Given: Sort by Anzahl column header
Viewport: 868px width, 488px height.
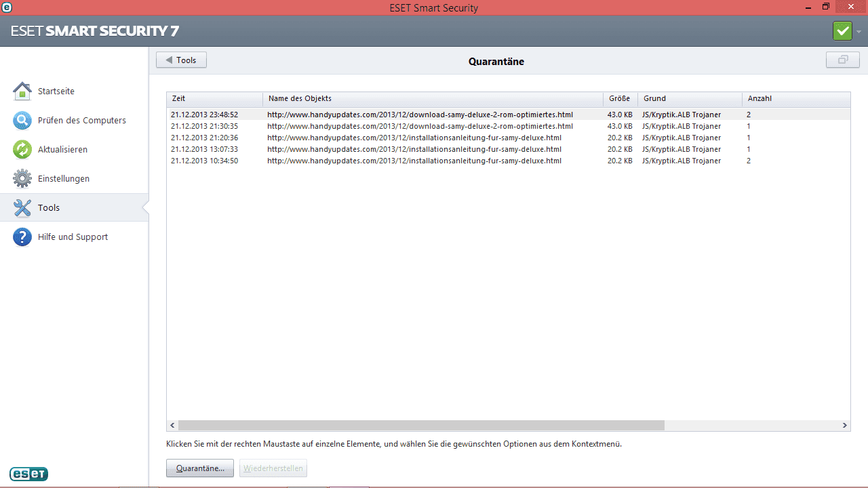Looking at the screenshot, I should tap(796, 99).
